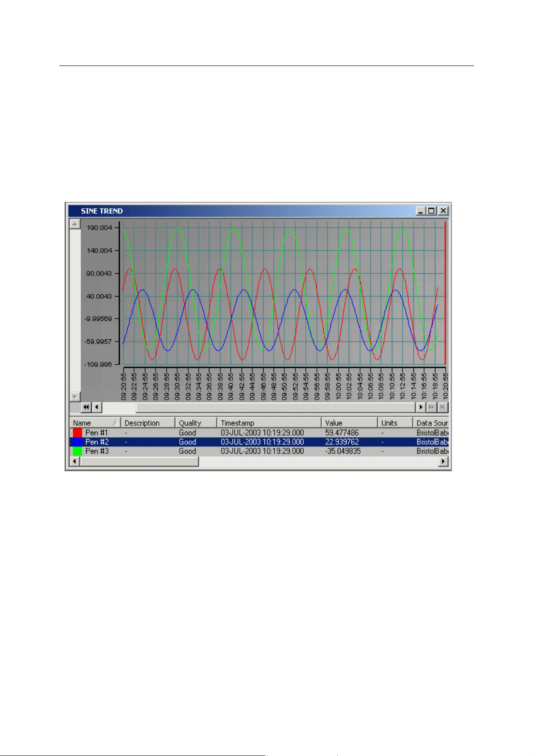534x756 pixels.
Task: Click the down arrow of the value axis scrollbar
Action: (x=75, y=397)
